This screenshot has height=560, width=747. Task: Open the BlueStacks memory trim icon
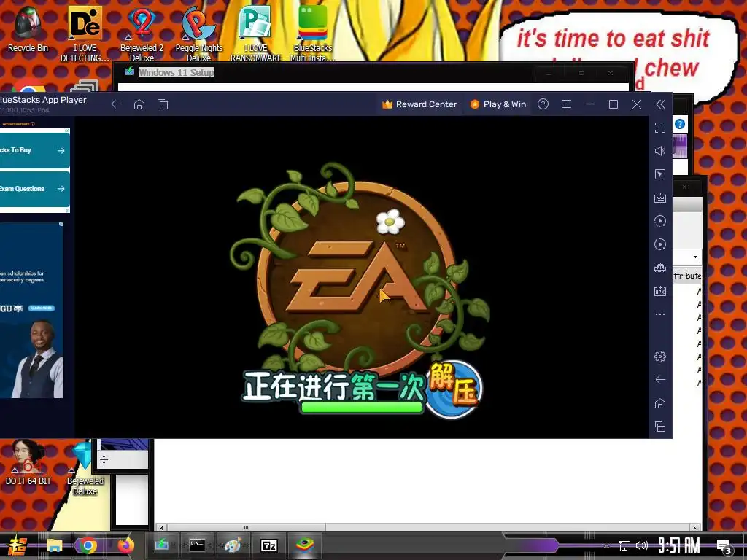[659, 268]
